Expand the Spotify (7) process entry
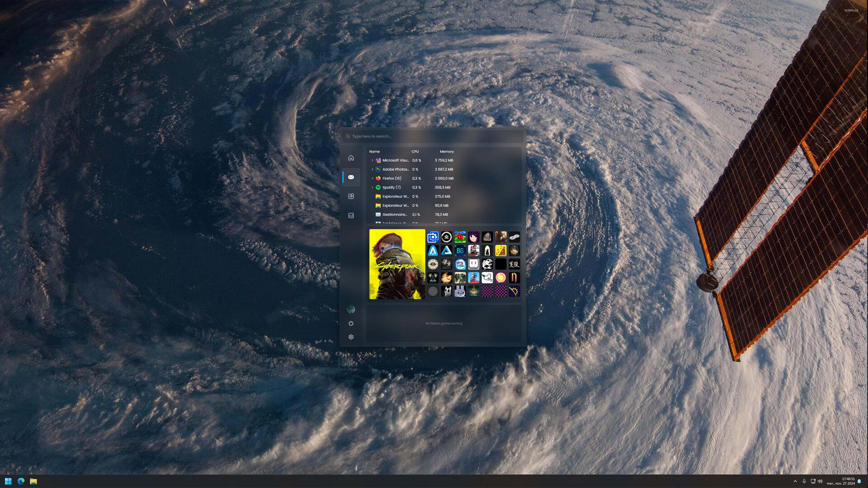 [372, 187]
